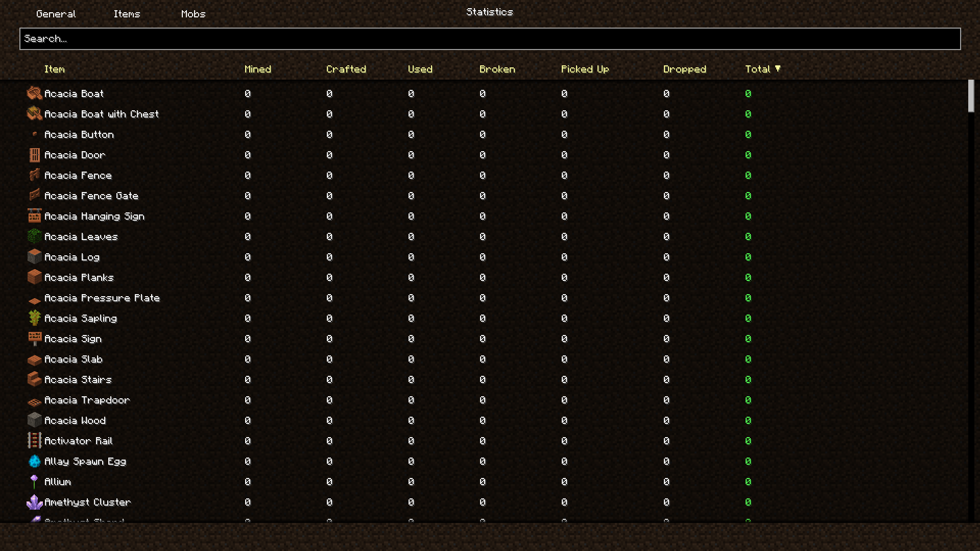Click the Acacia Leaves block icon
Image resolution: width=980 pixels, height=551 pixels.
(34, 236)
